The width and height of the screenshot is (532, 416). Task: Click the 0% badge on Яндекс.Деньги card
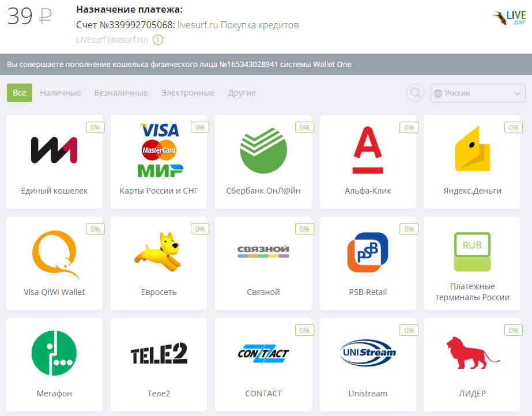[x=514, y=127]
